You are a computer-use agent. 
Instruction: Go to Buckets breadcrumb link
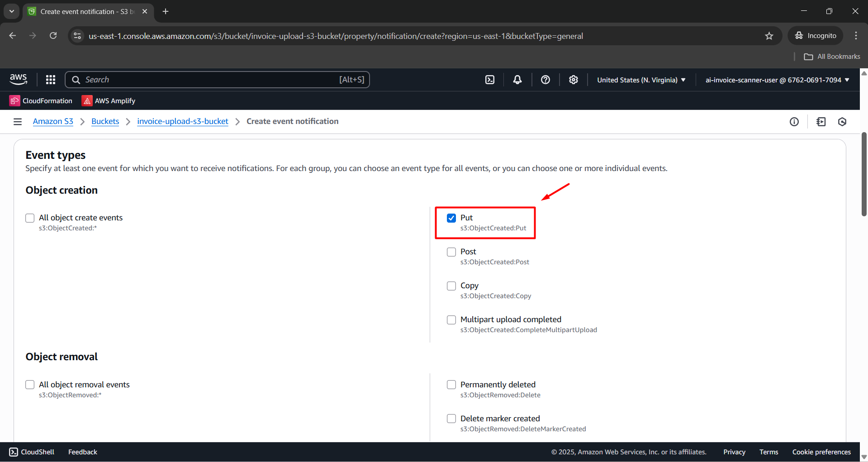tap(105, 121)
